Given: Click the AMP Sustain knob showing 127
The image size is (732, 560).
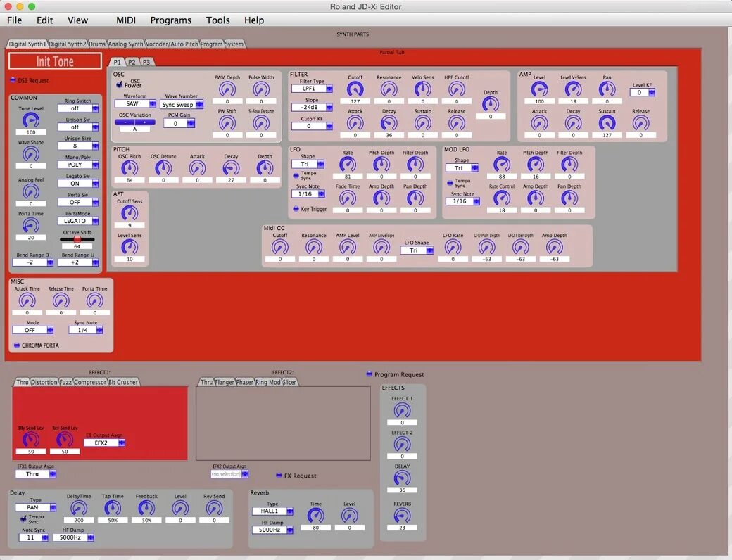Looking at the screenshot, I should click(x=607, y=122).
